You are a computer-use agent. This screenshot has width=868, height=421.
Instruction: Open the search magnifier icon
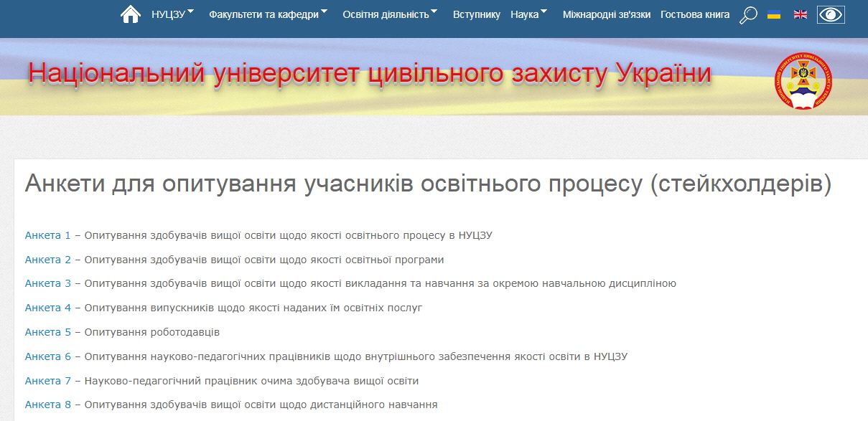point(748,15)
